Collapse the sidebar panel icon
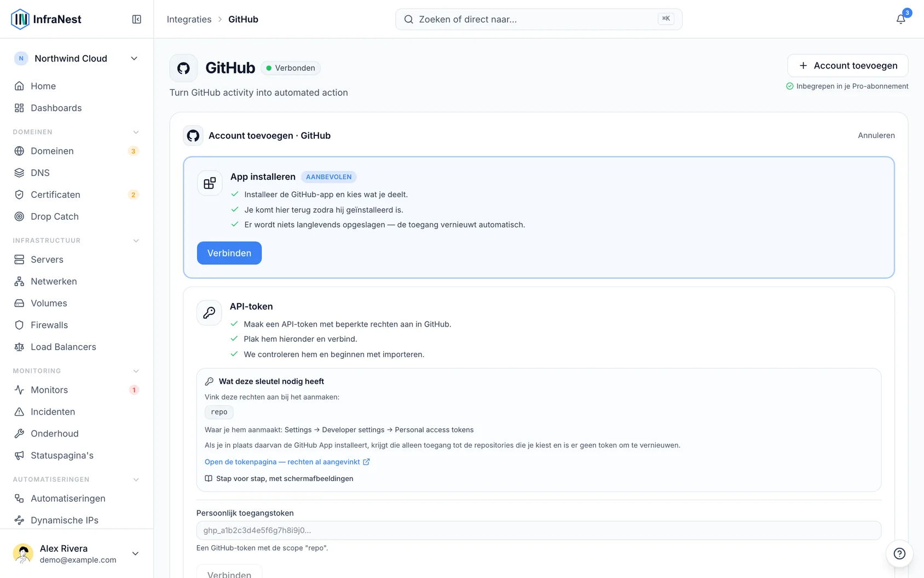Screen dimensions: 924x578 [137, 19]
